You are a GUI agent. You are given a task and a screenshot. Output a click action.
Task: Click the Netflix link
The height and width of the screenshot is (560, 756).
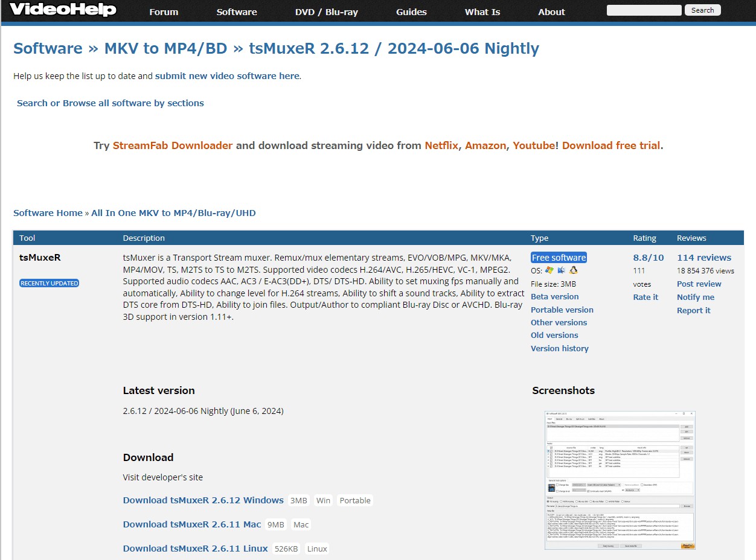(441, 145)
